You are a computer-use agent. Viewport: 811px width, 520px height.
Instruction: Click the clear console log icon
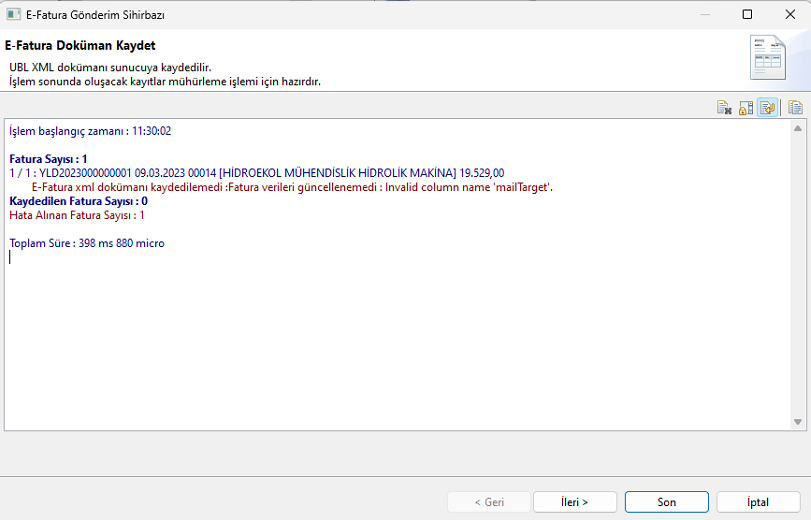click(724, 108)
